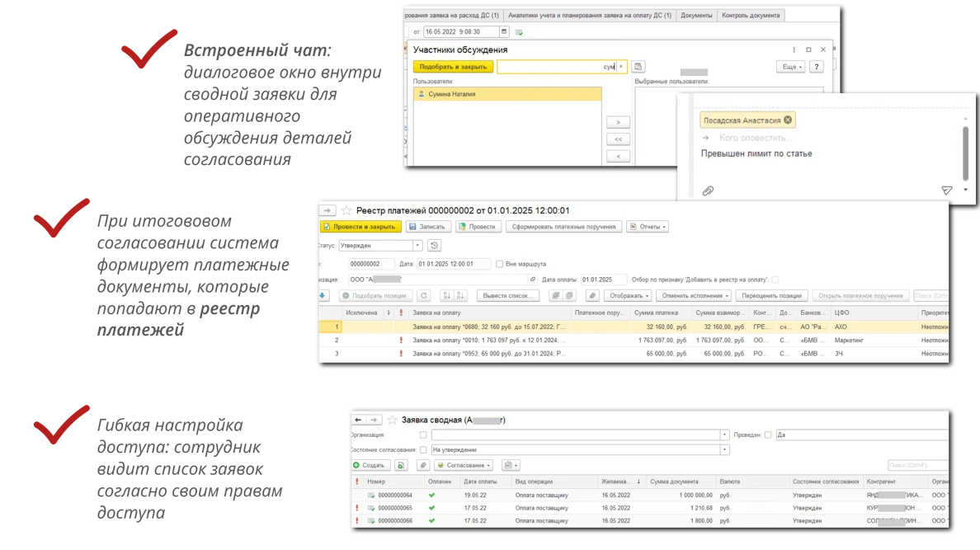Expand the Отчеты dropdown button
Image resolution: width=980 pixels, height=550 pixels.
(648, 227)
